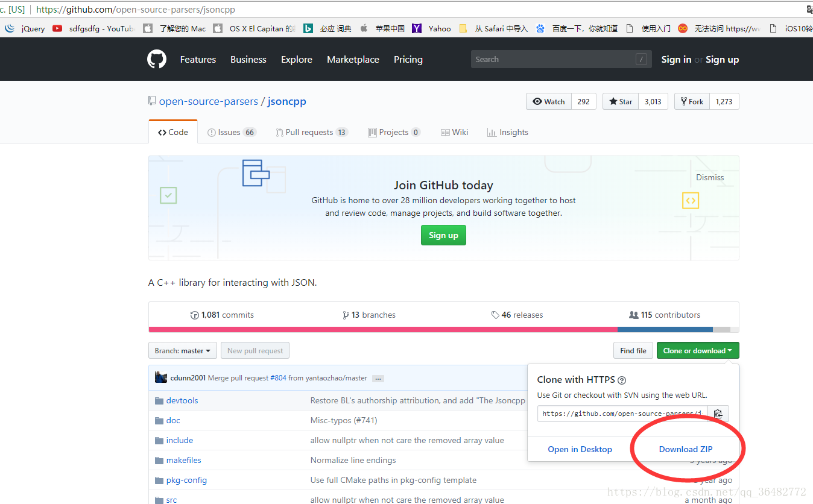Screen dimensions: 813x504
Task: Click the copy-to-clipboard icon beside clone URL
Action: [x=718, y=414]
